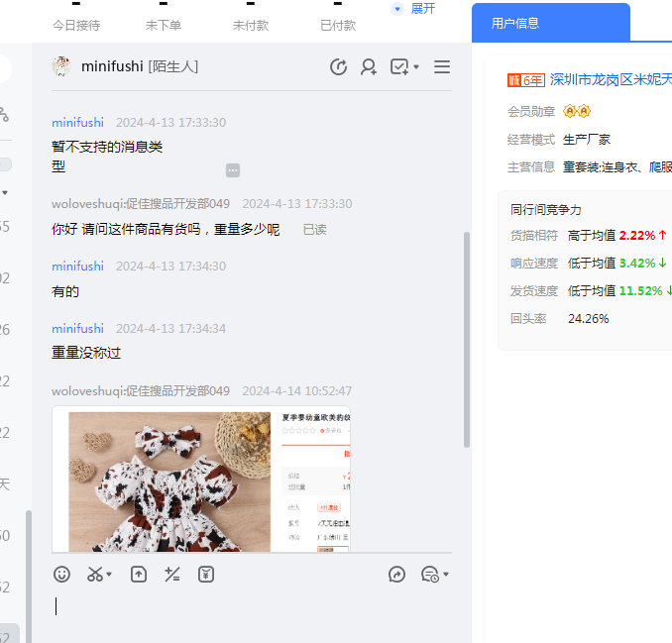Open the emoji picker
672x643 pixels.
(x=61, y=574)
